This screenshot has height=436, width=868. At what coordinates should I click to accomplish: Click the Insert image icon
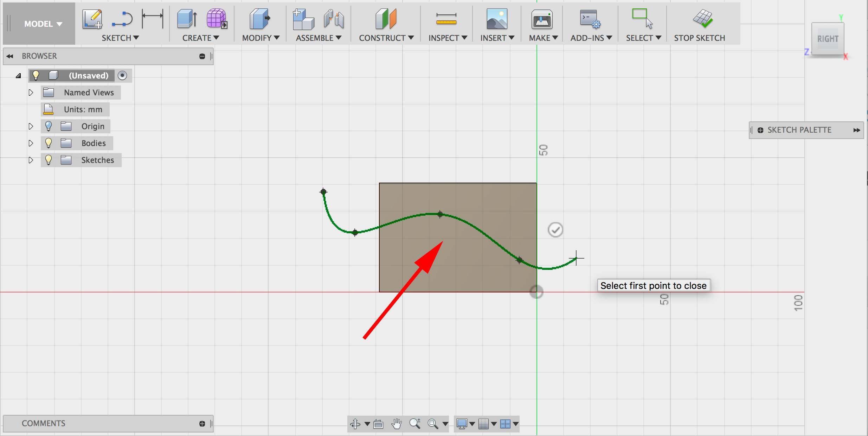[x=497, y=19]
